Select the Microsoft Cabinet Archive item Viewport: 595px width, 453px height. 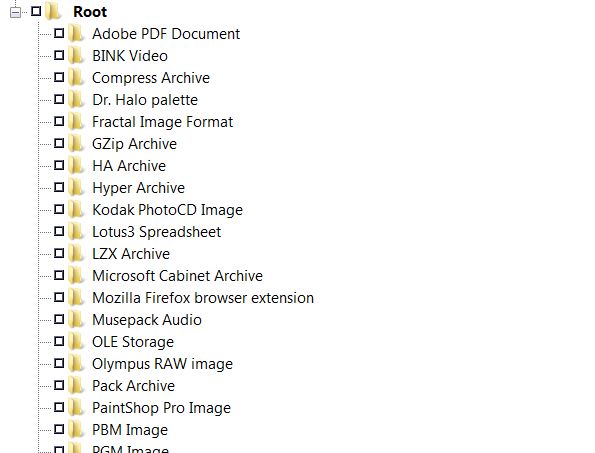tap(177, 276)
